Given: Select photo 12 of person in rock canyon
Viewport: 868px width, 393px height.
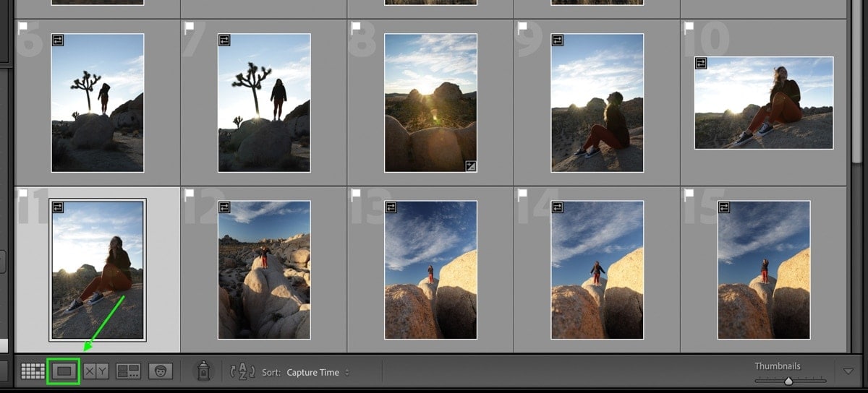Looking at the screenshot, I should [264, 270].
